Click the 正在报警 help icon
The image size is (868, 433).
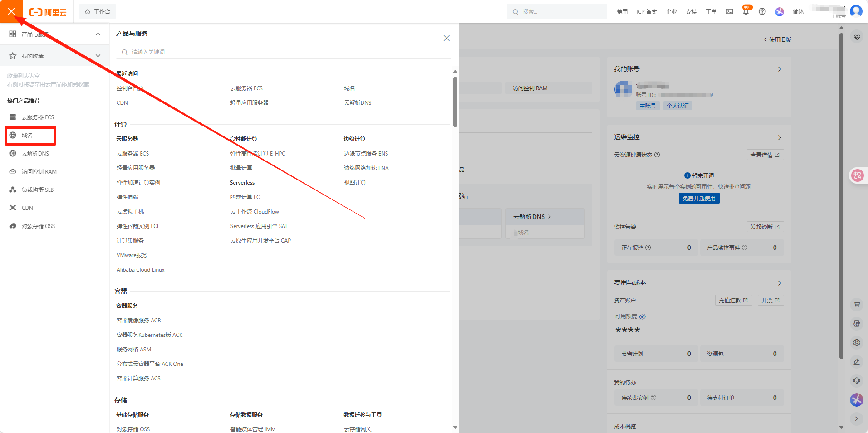point(648,248)
